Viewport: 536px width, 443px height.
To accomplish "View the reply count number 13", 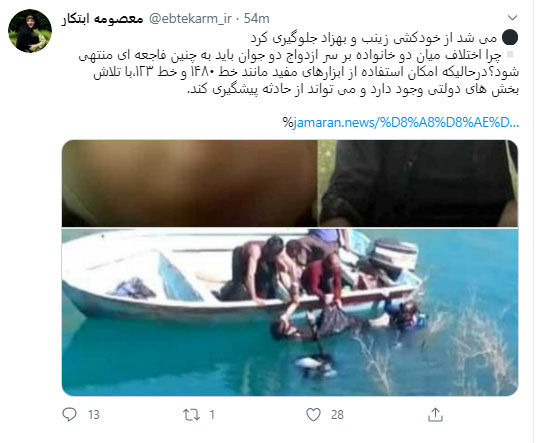I will pyautogui.click(x=94, y=415).
